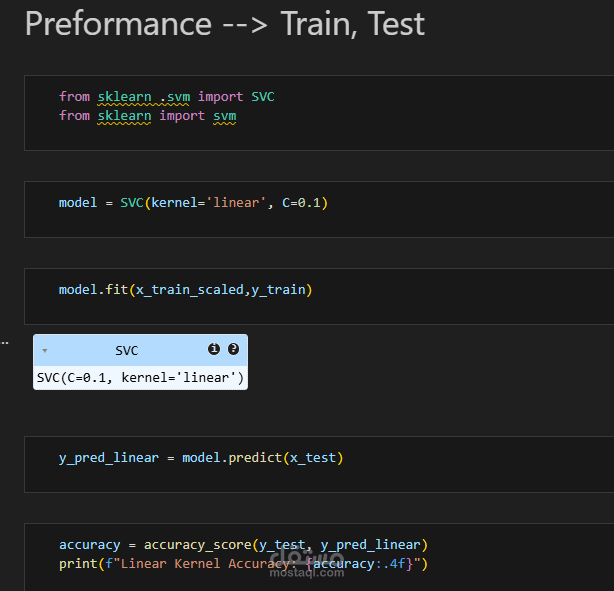Image resolution: width=614 pixels, height=591 pixels.
Task: Click the accuracy_score code line
Action: coord(243,545)
